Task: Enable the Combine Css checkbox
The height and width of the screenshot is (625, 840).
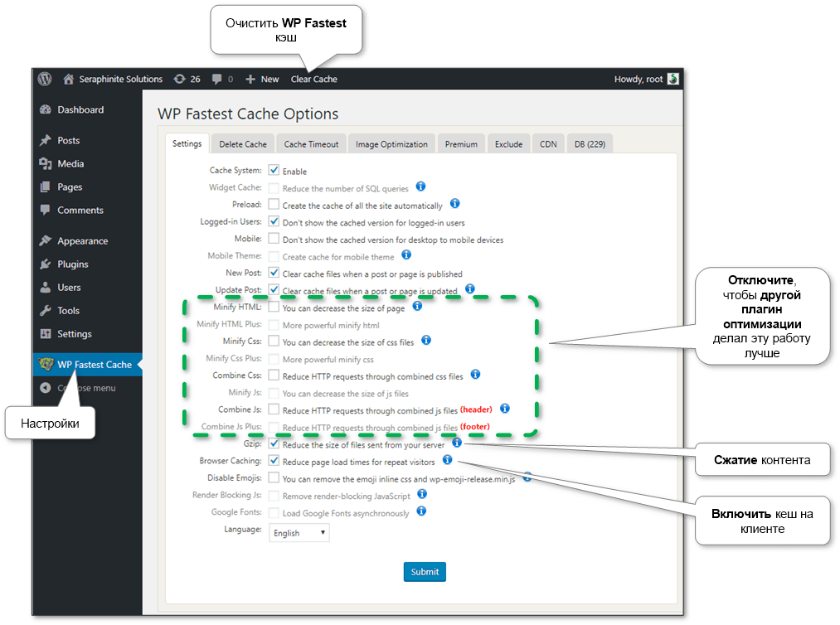Action: click(274, 375)
